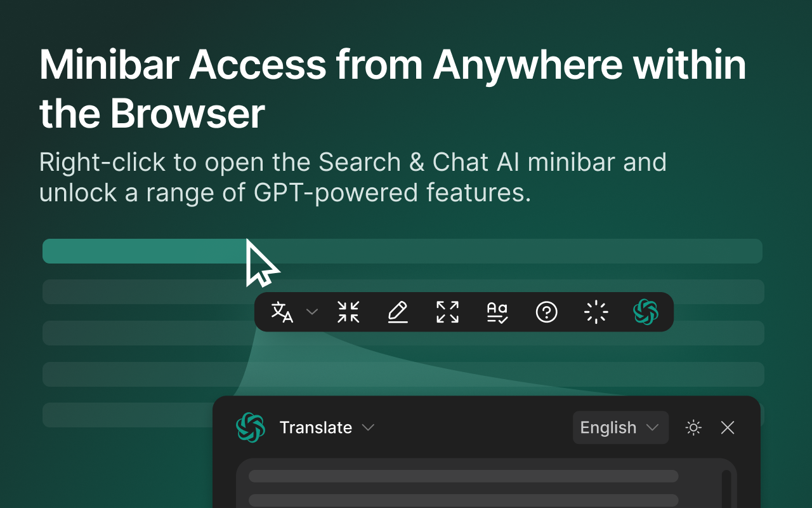Open the grammar check (Aa) tool
Viewport: 812px width, 508px height.
497,312
